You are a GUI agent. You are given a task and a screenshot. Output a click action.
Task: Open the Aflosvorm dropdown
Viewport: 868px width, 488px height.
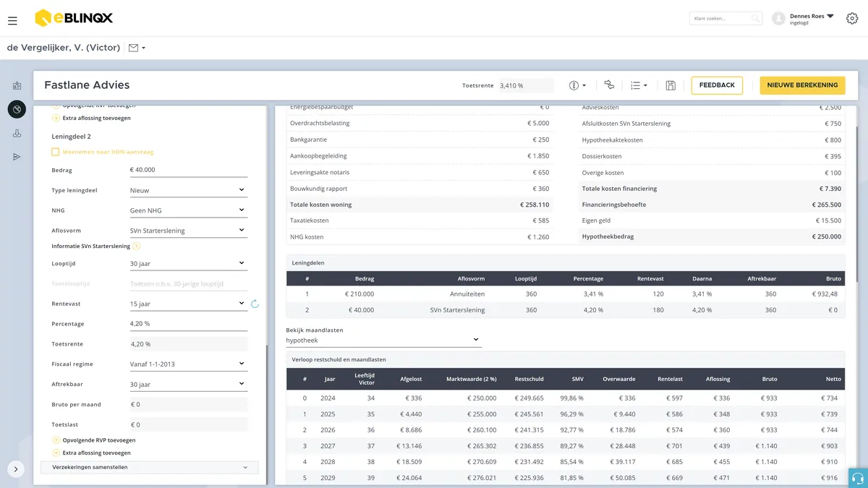(188, 231)
